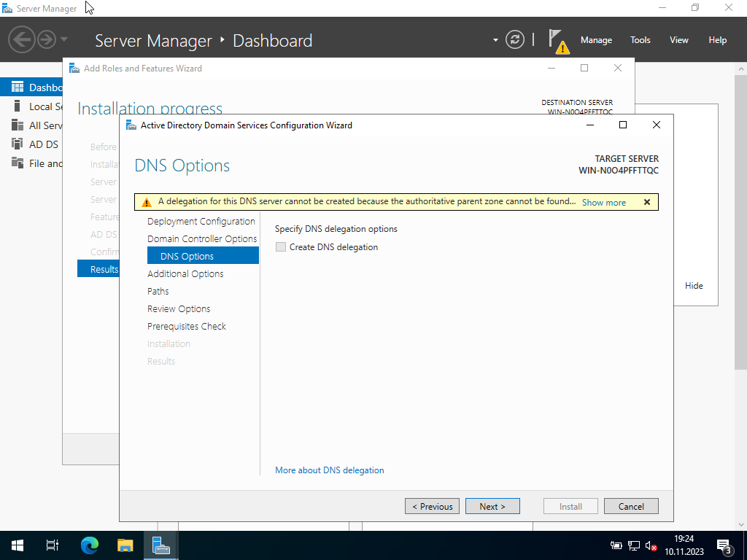This screenshot has height=560, width=747.
Task: Select the AD DS sidebar icon
Action: (18, 144)
